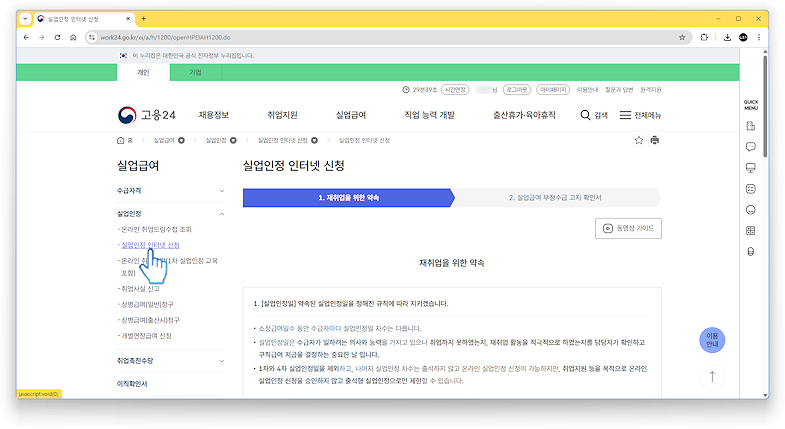Open the browser three-dot menu
785x429 pixels.
759,38
